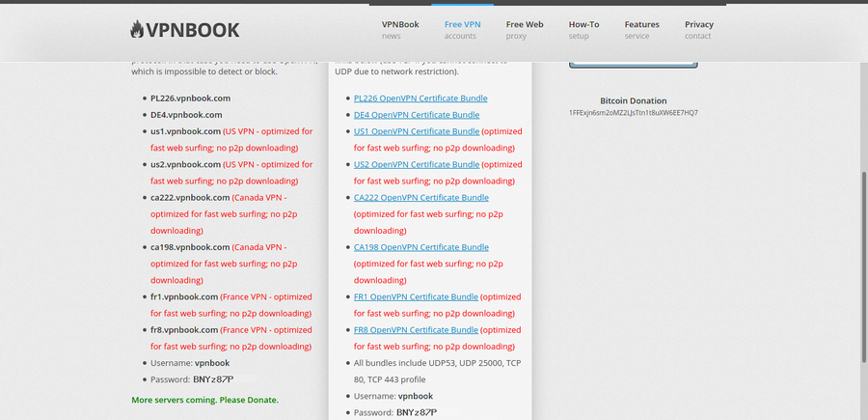The height and width of the screenshot is (420, 868).
Task: Select fr1.vpnbook.com server name
Action: pos(184,296)
